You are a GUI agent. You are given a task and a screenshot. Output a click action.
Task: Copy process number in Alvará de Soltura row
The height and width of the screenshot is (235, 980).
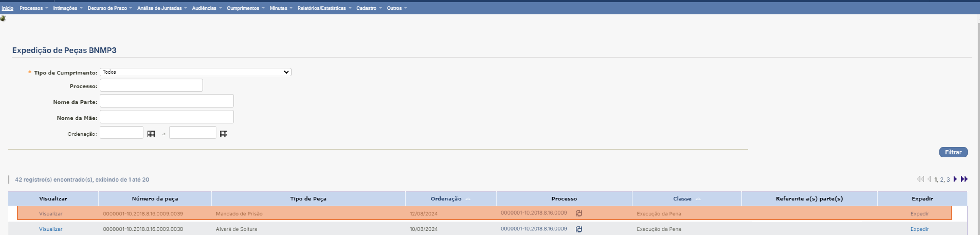tap(579, 229)
